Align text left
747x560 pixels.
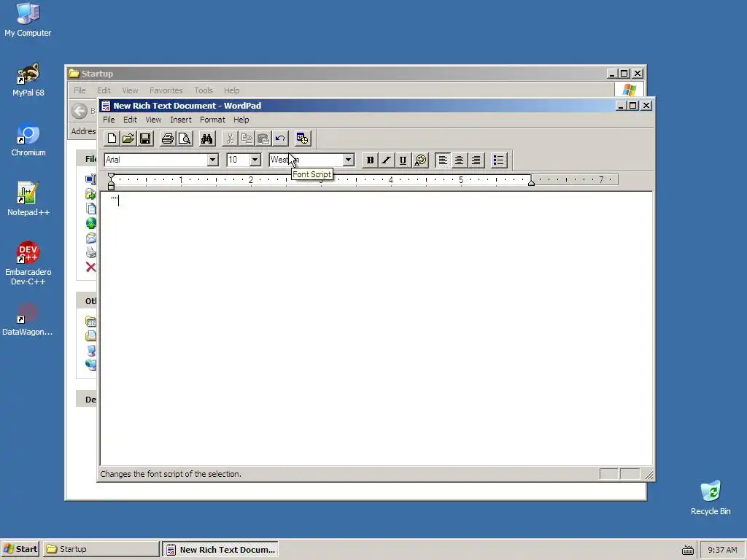(x=443, y=160)
